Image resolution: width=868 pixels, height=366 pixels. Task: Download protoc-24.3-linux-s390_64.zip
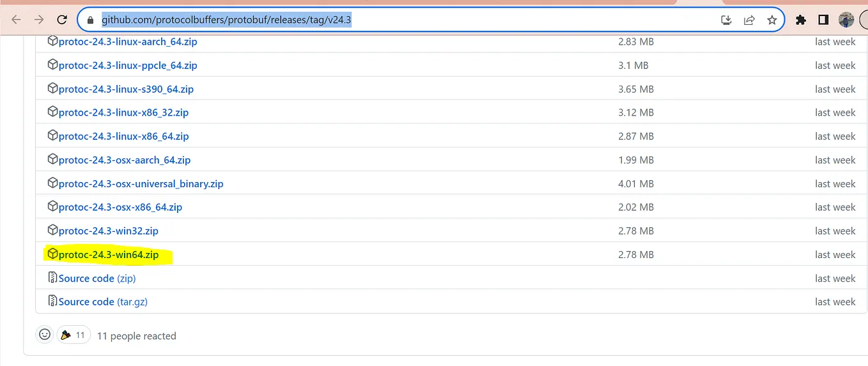click(126, 89)
